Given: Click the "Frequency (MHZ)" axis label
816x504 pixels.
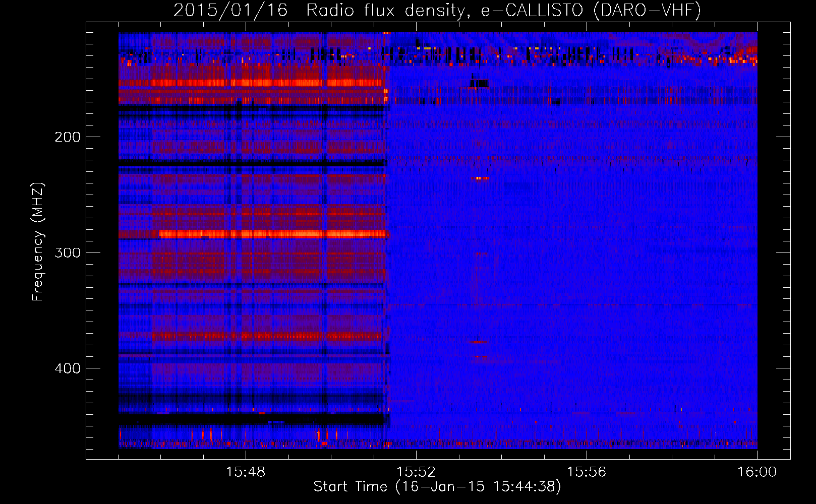Looking at the screenshot, I should [38, 242].
